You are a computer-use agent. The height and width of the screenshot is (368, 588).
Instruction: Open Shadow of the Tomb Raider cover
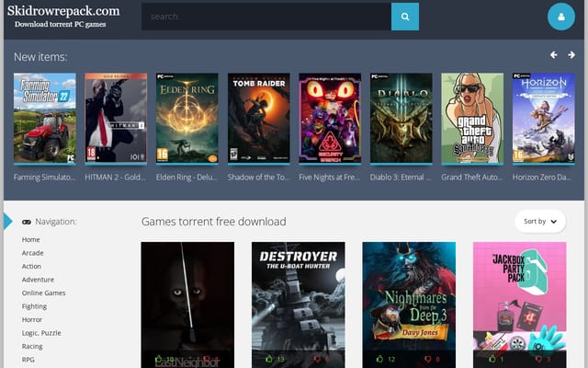point(259,118)
